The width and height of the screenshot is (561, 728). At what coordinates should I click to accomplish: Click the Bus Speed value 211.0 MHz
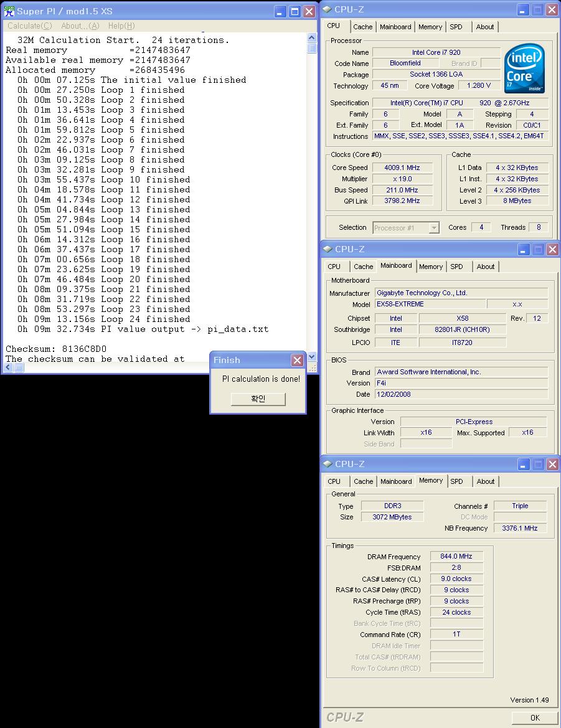click(402, 190)
